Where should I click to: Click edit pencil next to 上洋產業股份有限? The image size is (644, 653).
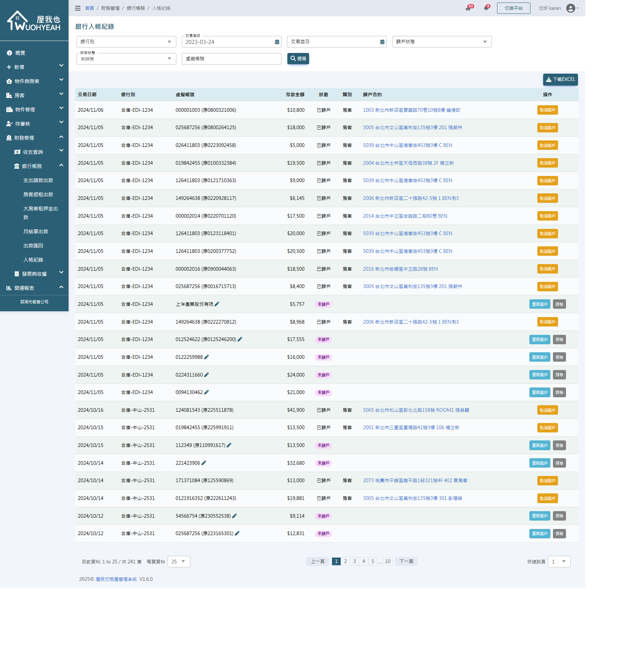tap(217, 304)
